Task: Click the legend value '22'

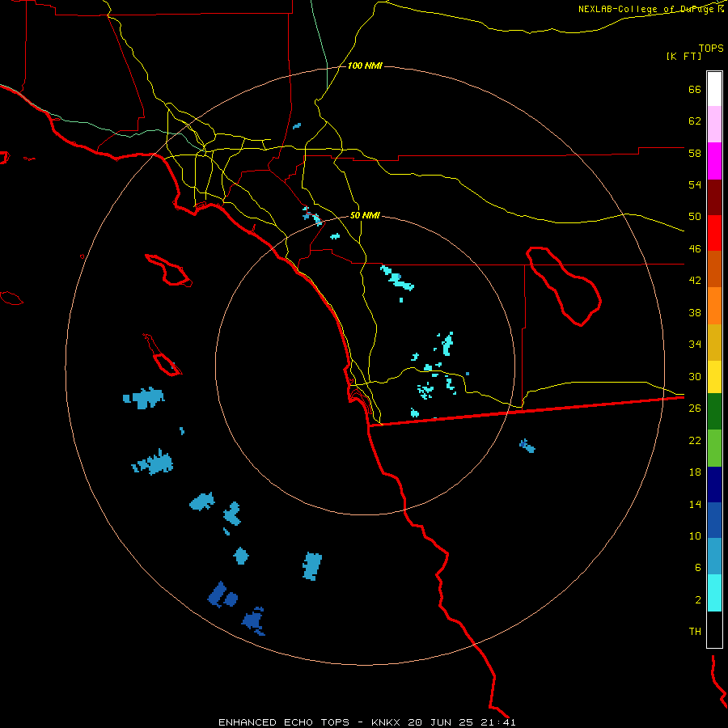Action: [695, 440]
